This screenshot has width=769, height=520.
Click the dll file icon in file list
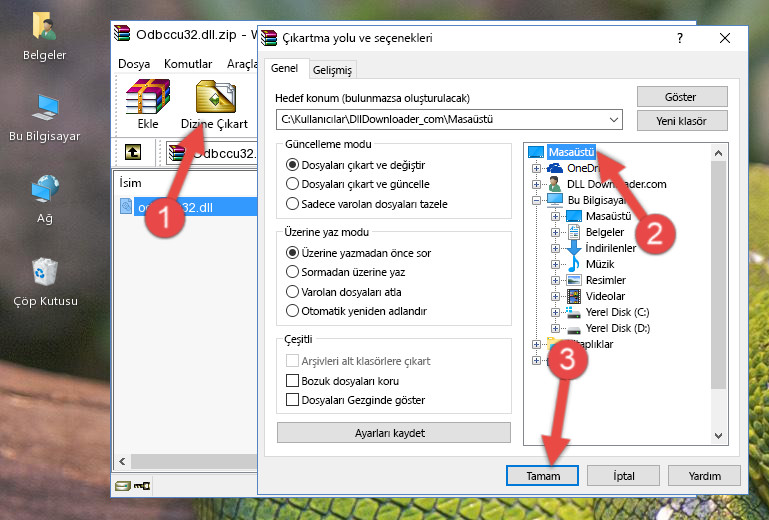click(126, 207)
